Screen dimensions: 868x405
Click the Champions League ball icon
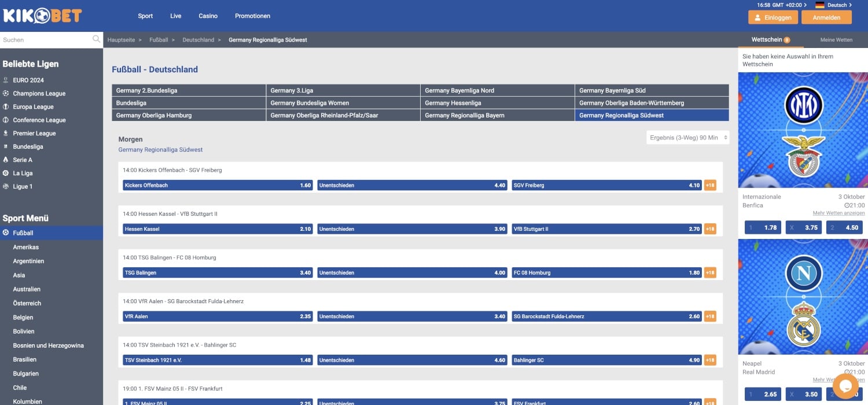point(6,93)
